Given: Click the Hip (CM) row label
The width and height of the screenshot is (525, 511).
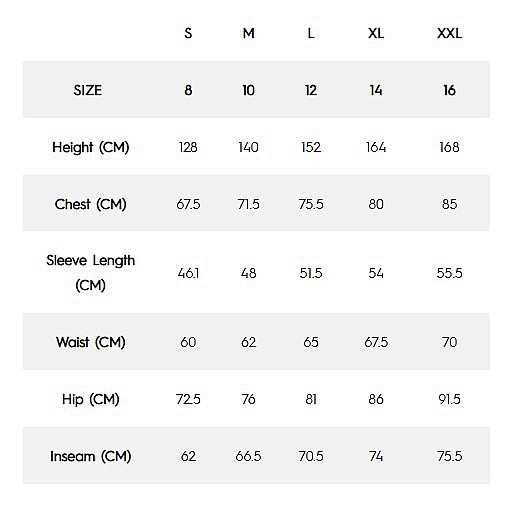Looking at the screenshot, I should tap(91, 399).
